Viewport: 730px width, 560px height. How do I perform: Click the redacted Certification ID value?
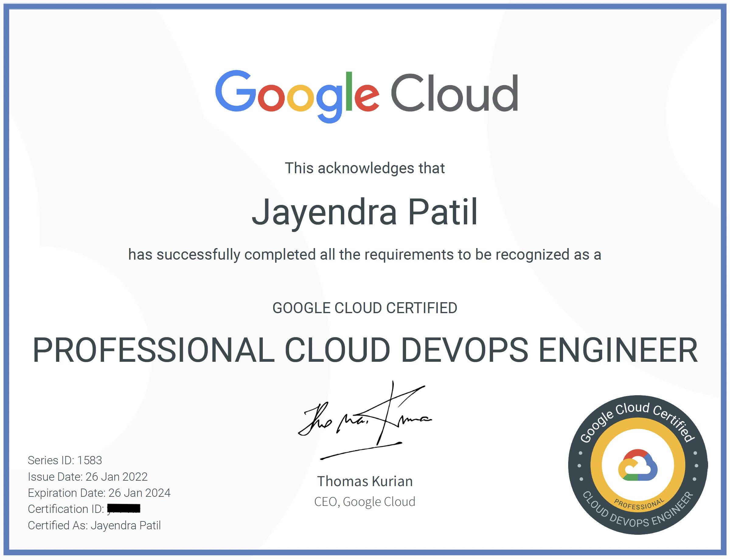coord(124,508)
